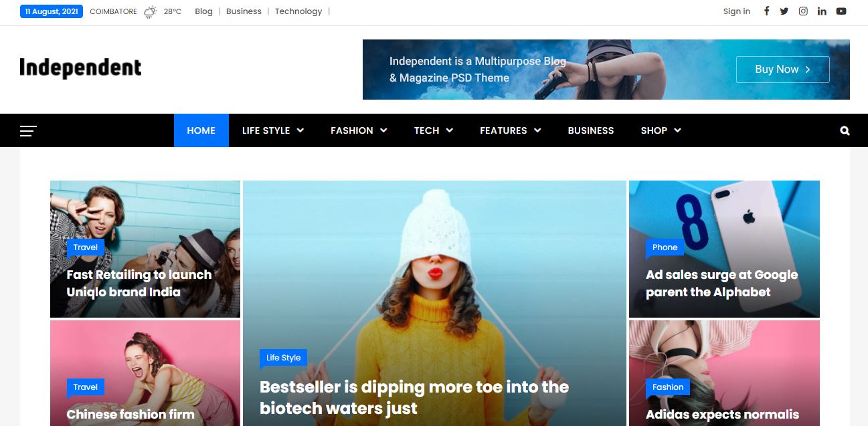Viewport: 868px width, 426px height.
Task: Select the HOME navigation item
Action: (x=201, y=130)
